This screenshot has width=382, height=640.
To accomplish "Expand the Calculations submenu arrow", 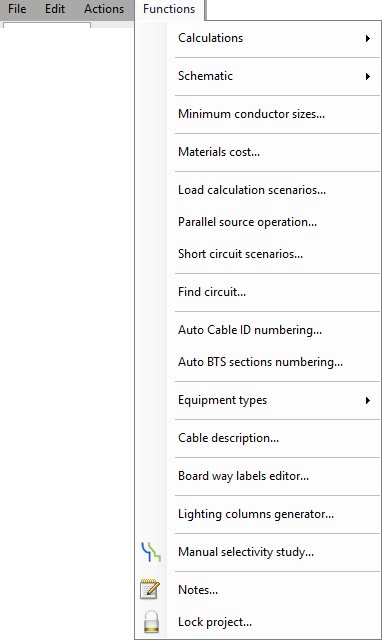I will click(x=368, y=38).
